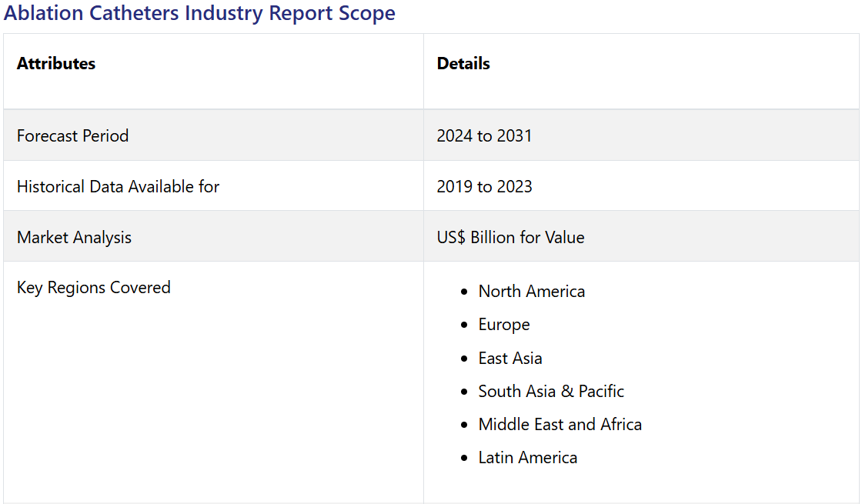The height and width of the screenshot is (504, 862).
Task: Click the Key Regions Covered label
Action: point(93,288)
